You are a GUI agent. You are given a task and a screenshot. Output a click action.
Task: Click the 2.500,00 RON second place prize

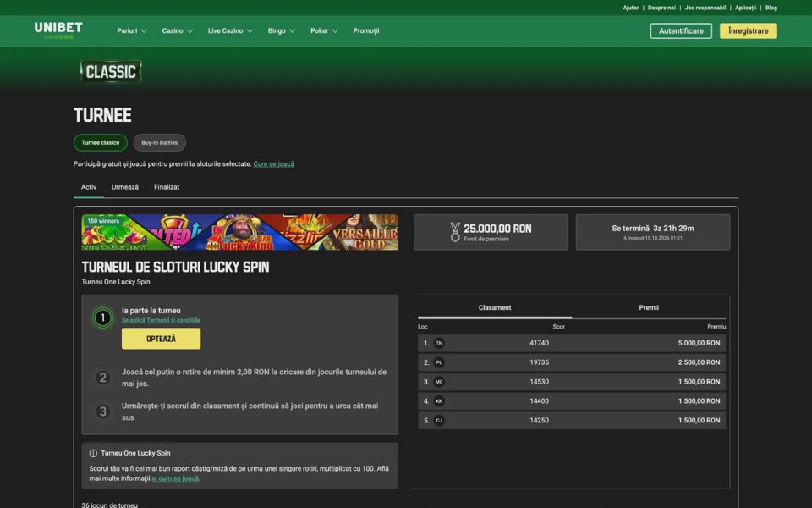(x=700, y=362)
